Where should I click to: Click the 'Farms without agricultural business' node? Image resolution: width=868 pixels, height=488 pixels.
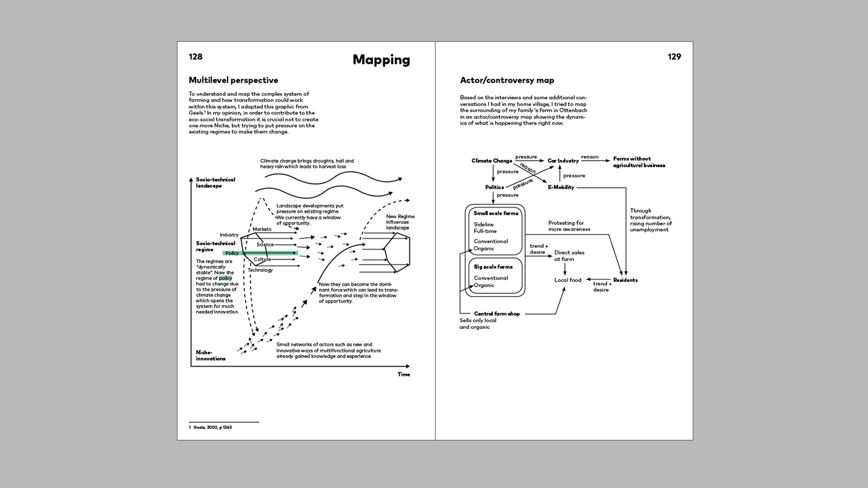(638, 162)
